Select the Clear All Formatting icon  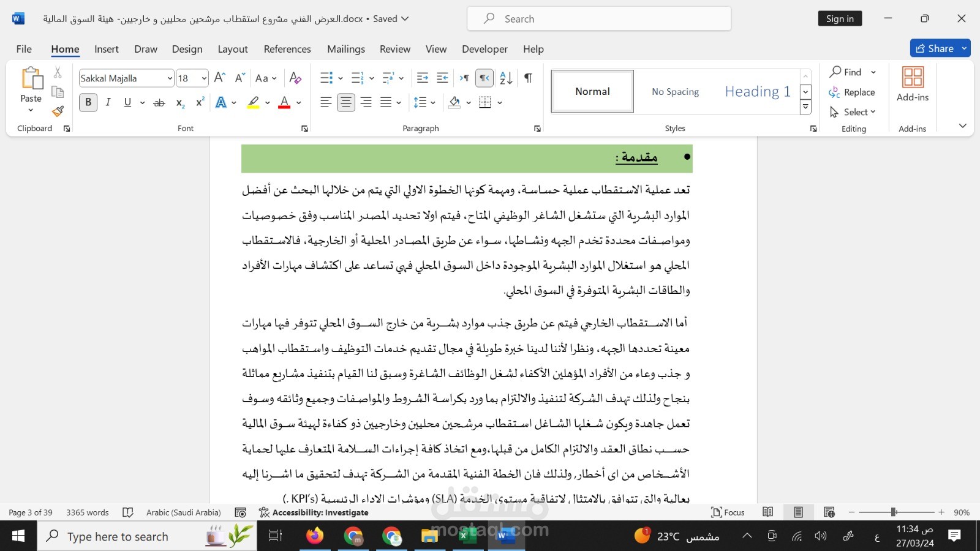295,78
